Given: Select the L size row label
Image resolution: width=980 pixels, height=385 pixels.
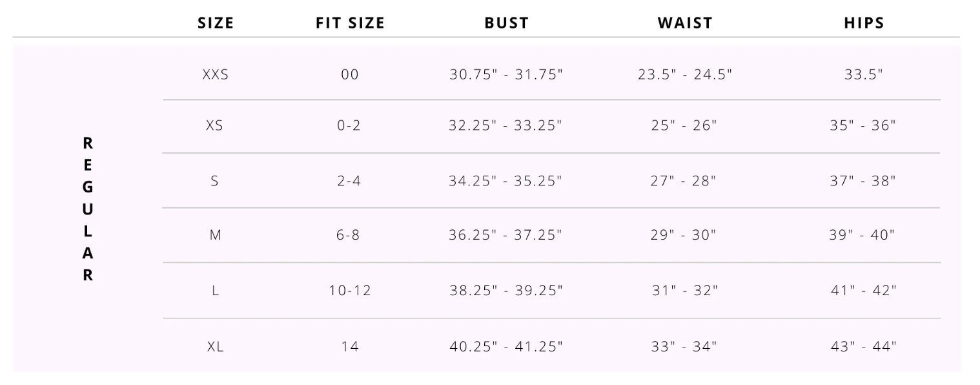Looking at the screenshot, I should (x=215, y=291).
